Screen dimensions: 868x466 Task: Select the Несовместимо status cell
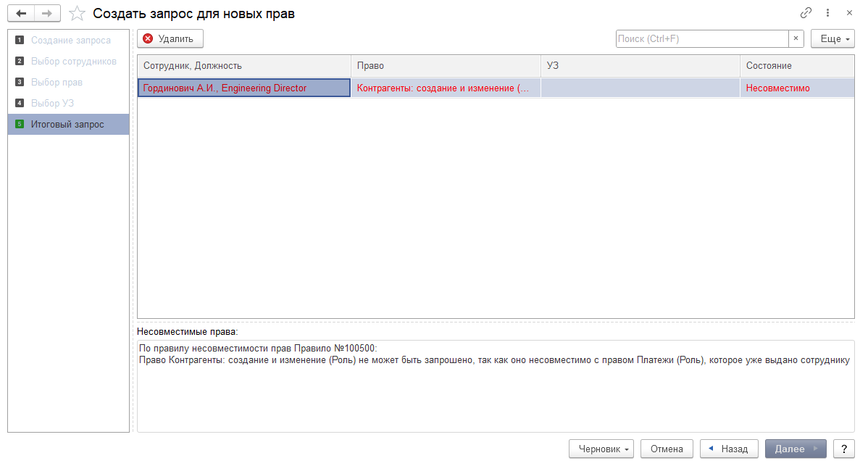tap(797, 88)
